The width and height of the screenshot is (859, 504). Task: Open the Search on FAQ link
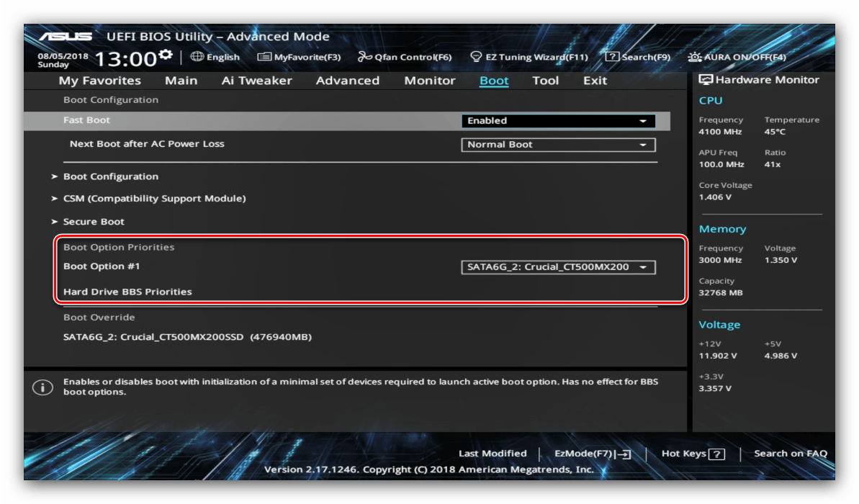(x=790, y=454)
